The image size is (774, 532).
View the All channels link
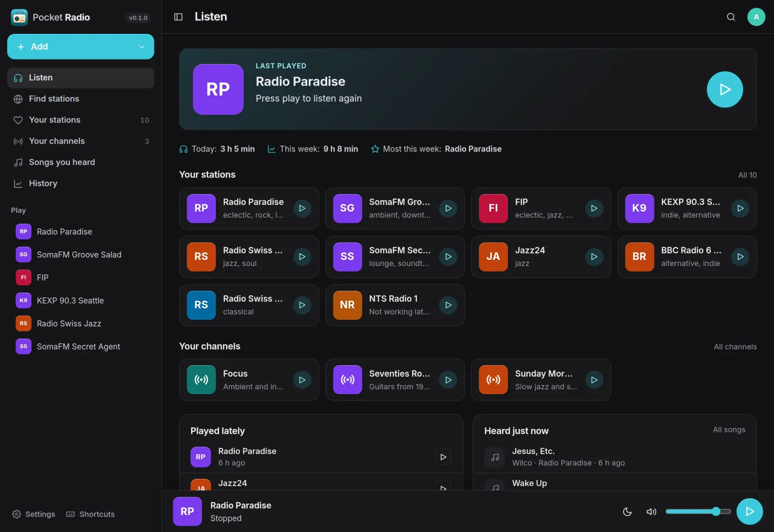[735, 347]
